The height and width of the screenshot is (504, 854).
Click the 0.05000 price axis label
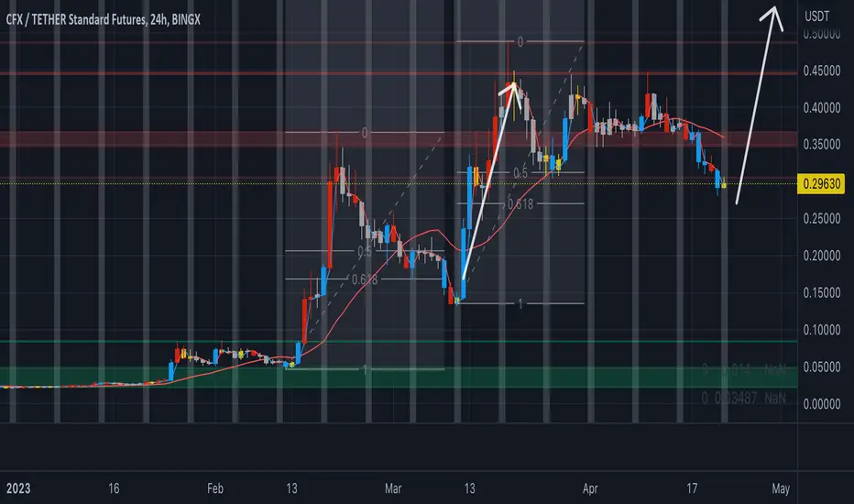click(821, 367)
